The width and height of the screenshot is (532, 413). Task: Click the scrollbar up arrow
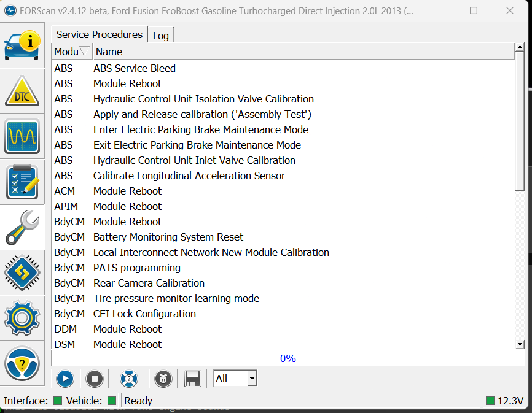pyautogui.click(x=520, y=47)
